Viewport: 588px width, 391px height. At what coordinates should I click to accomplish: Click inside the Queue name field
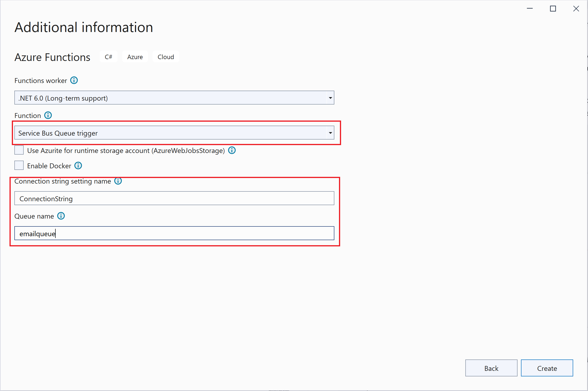pyautogui.click(x=174, y=233)
